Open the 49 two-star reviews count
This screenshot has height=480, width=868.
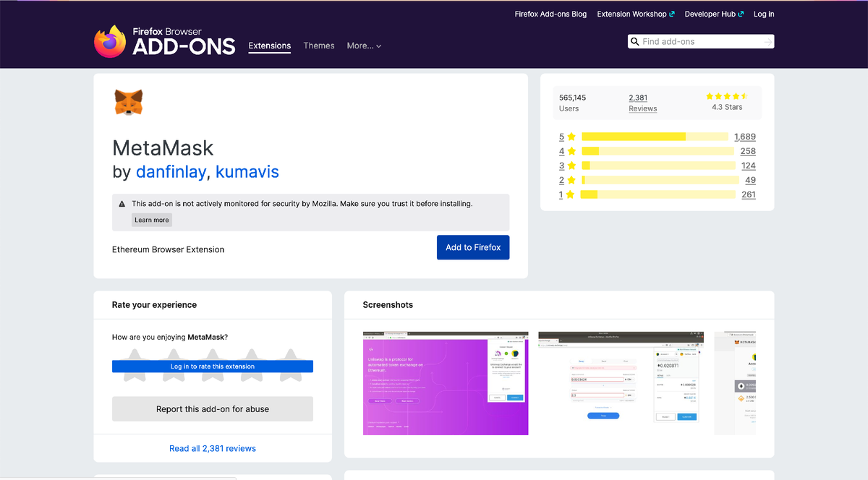point(750,180)
